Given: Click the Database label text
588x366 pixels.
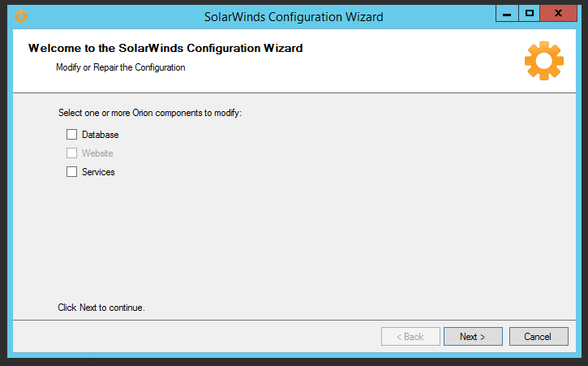Looking at the screenshot, I should click(101, 135).
